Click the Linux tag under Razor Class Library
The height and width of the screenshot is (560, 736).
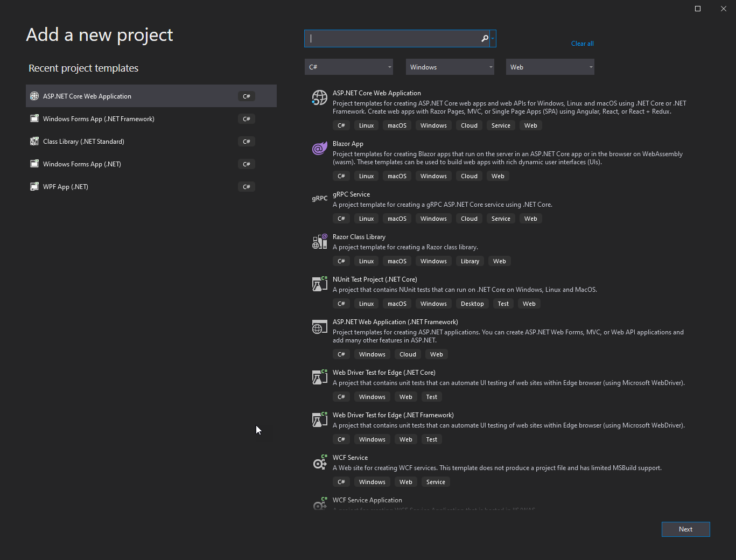(x=367, y=261)
